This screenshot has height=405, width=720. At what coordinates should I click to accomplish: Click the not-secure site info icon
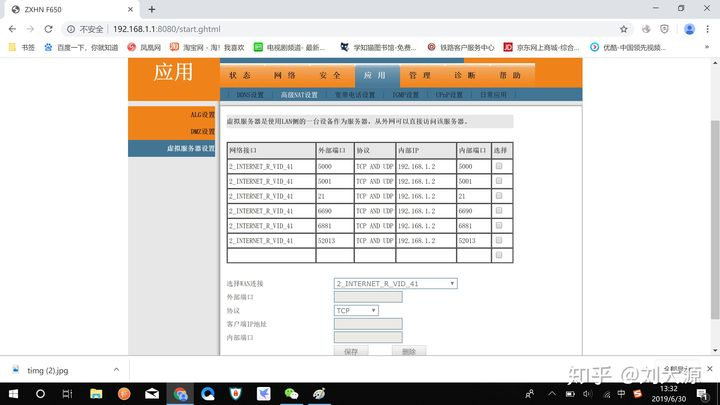tap(71, 29)
